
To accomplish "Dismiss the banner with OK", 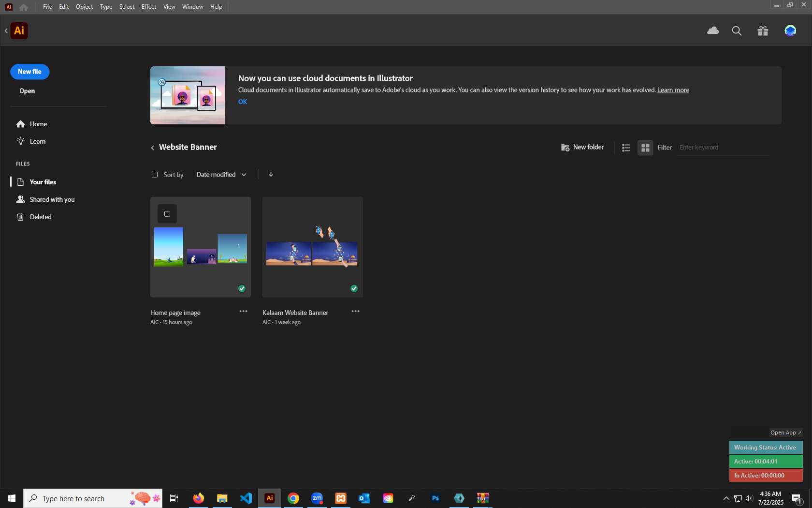I will click(243, 102).
